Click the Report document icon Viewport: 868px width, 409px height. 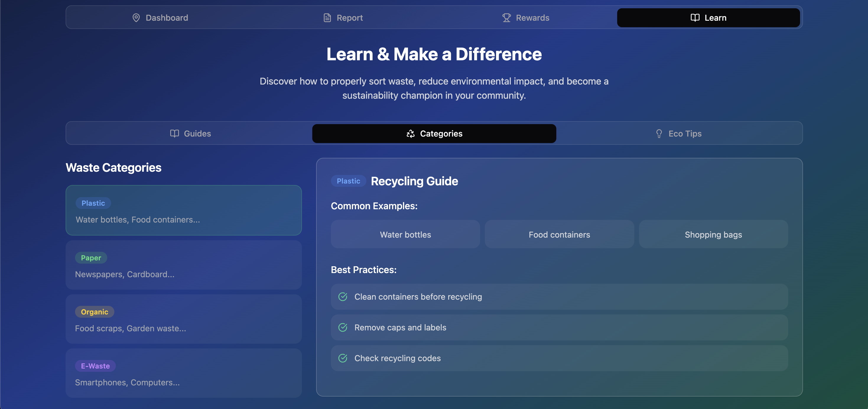(x=327, y=18)
